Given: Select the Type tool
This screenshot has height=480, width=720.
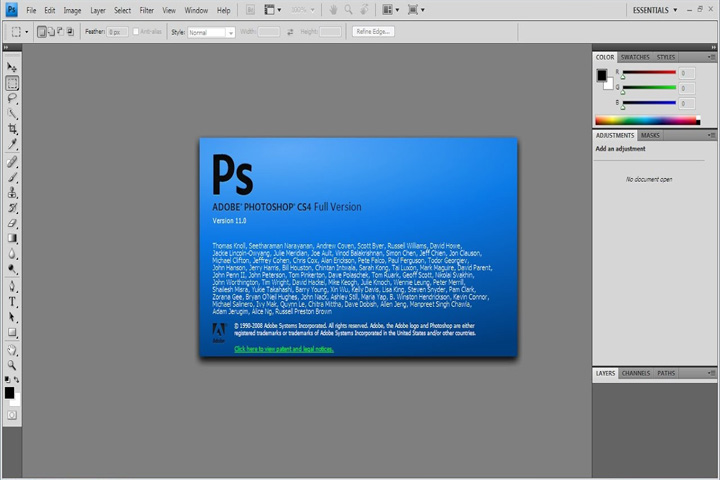Looking at the screenshot, I should click(x=12, y=302).
